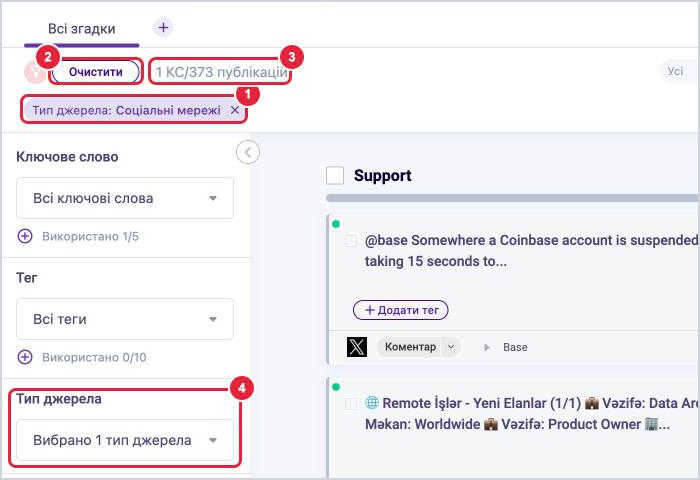Click the X (Twitter) source icon
The width and height of the screenshot is (700, 480).
point(357,347)
